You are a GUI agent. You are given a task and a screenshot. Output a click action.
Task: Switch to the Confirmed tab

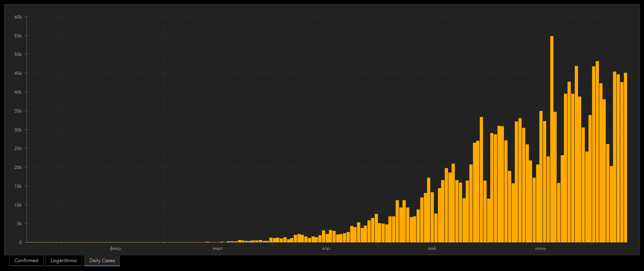pos(26,261)
